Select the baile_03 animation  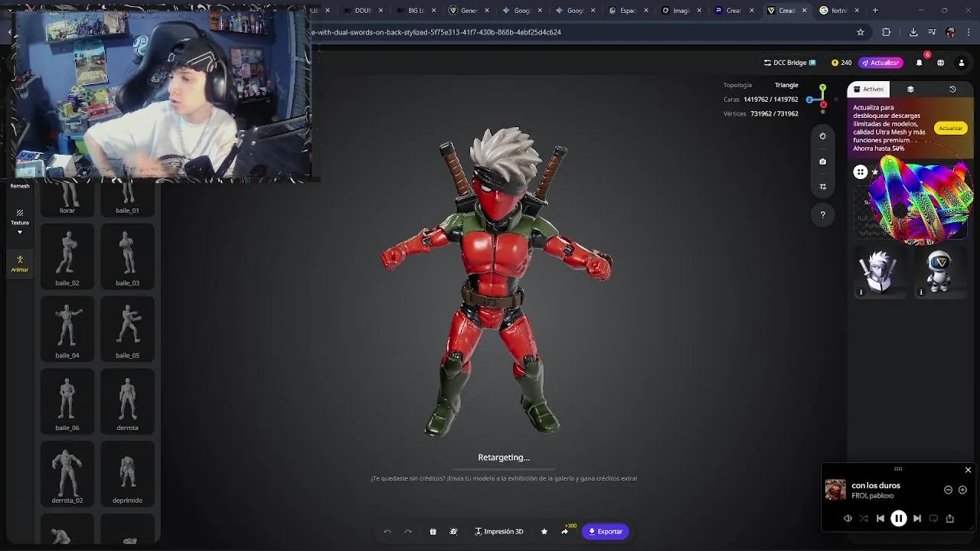point(127,256)
